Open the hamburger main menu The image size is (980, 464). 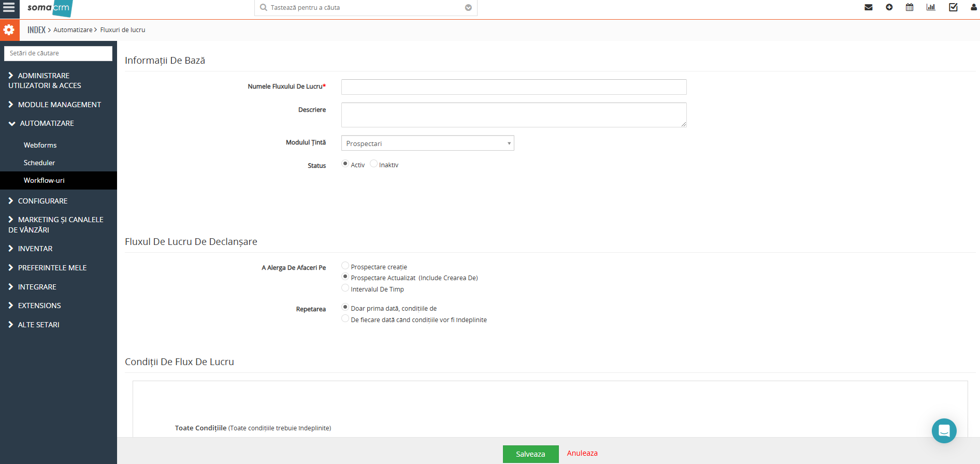tap(9, 7)
